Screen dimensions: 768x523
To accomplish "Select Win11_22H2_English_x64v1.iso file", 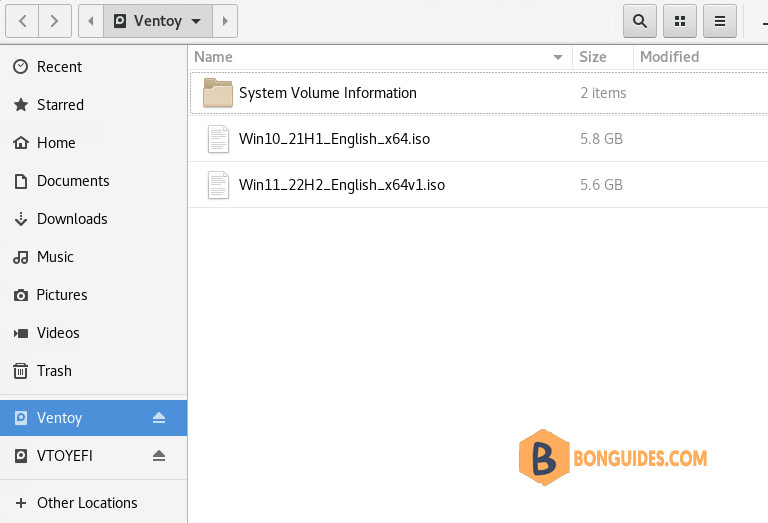I will click(x=479, y=185).
